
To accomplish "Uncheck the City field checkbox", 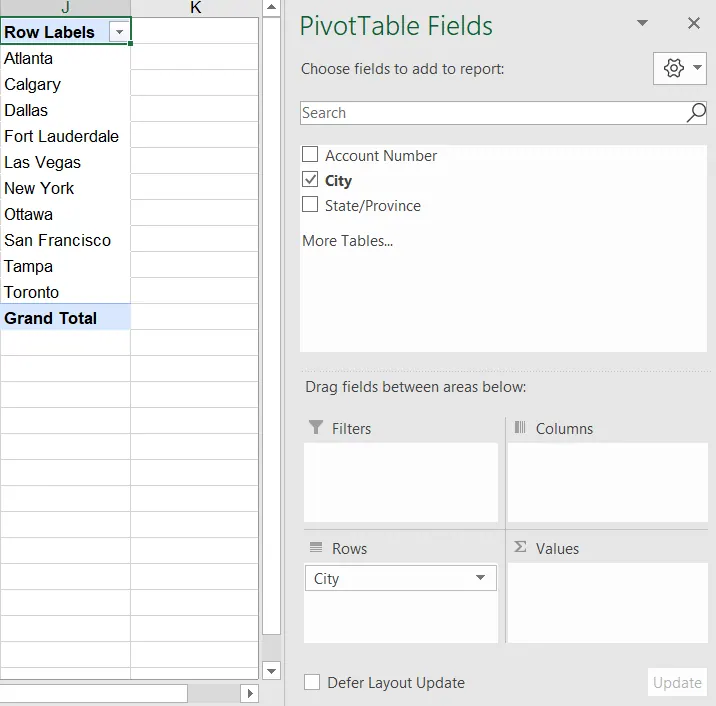I will 310,180.
